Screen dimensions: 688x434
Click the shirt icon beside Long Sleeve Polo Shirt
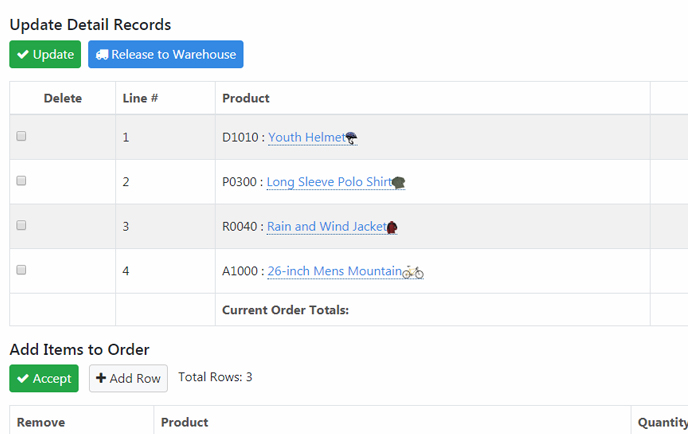coord(398,183)
